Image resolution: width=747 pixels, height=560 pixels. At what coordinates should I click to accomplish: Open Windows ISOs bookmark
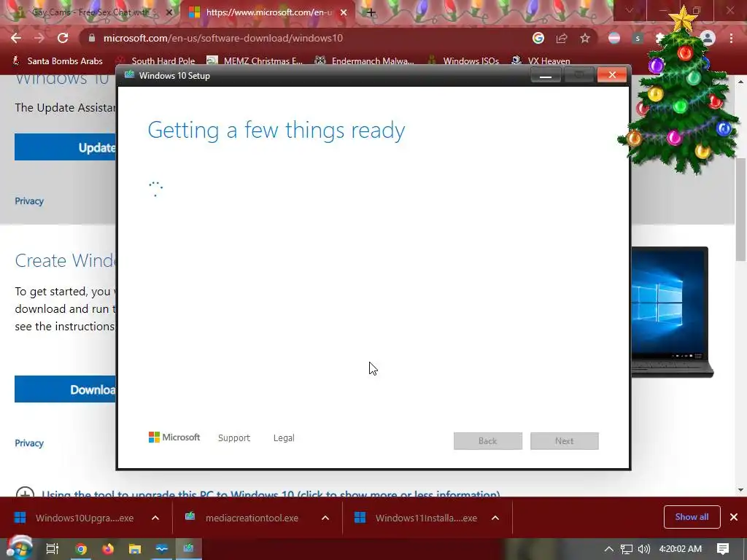(463, 61)
